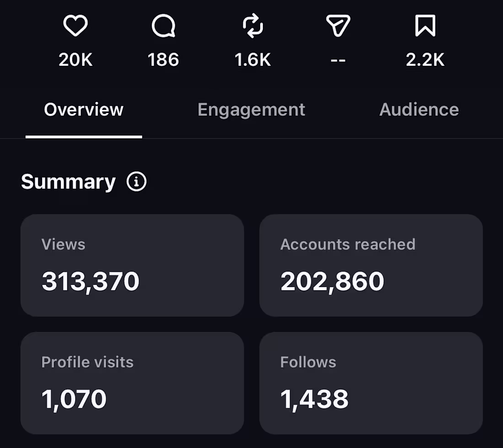Open the Accounts reached card
Viewport: 503px width, 448px height.
click(x=371, y=265)
